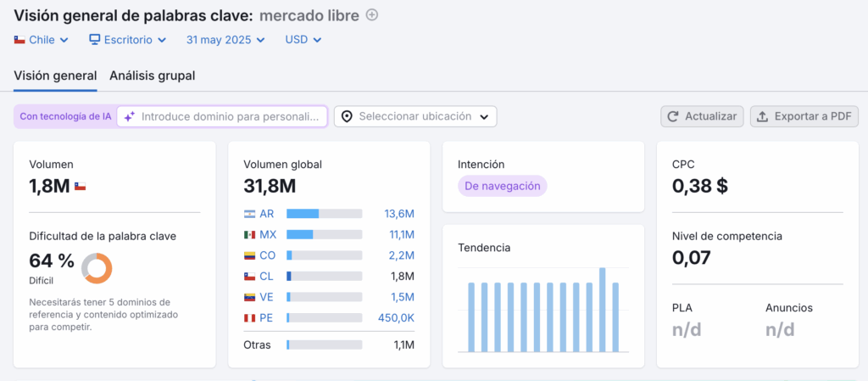
Task: Click the Chile flag in the CL row
Action: [250, 276]
